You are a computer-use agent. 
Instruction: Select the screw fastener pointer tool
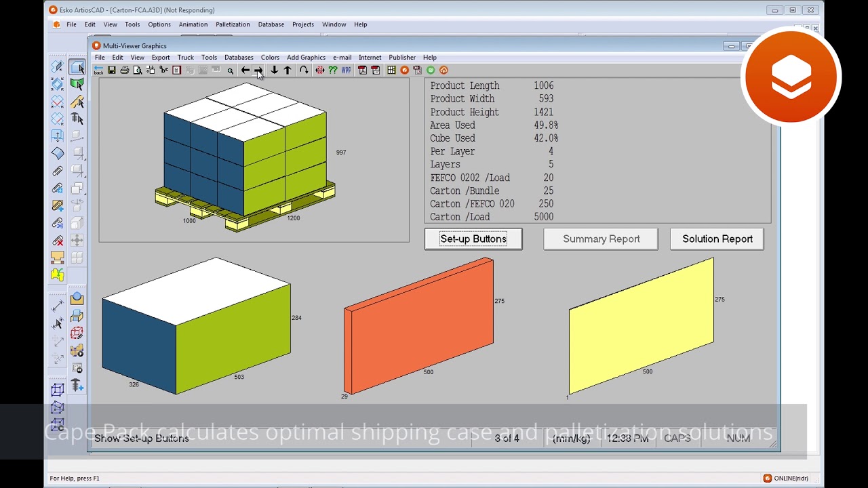point(77,119)
